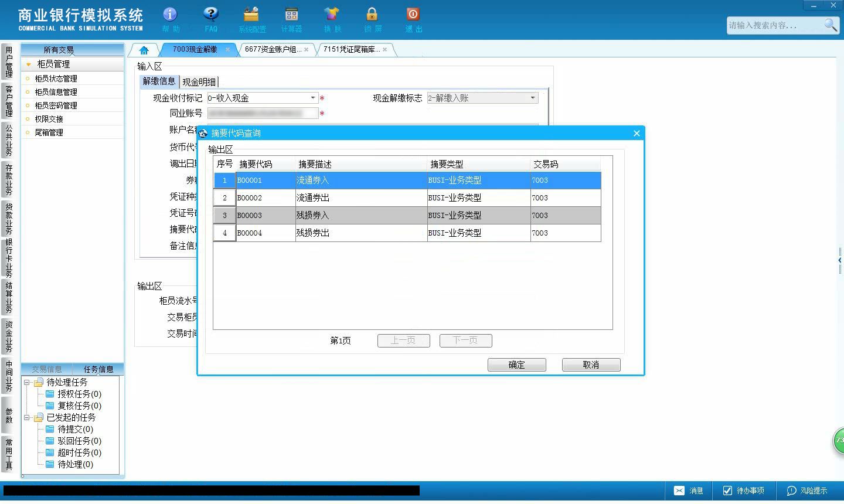Image resolution: width=844 pixels, height=504 pixels.
Task: Select row B00002 流通券出
Action: (x=407, y=197)
